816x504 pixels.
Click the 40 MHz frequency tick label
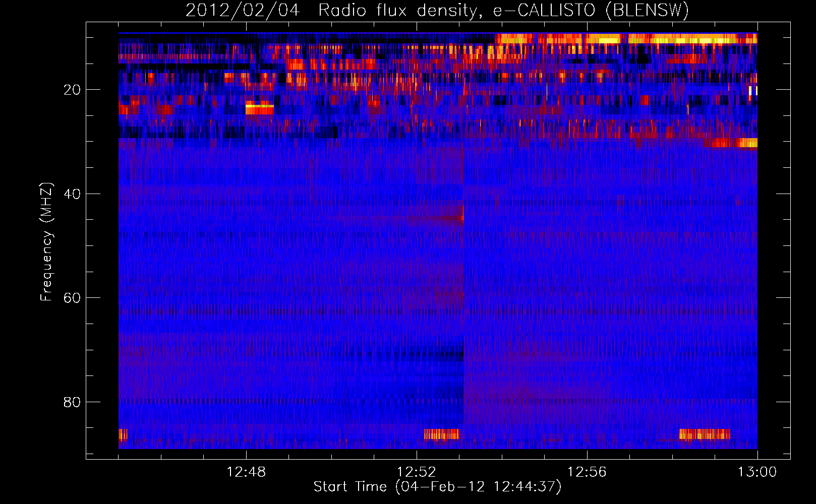click(x=72, y=194)
